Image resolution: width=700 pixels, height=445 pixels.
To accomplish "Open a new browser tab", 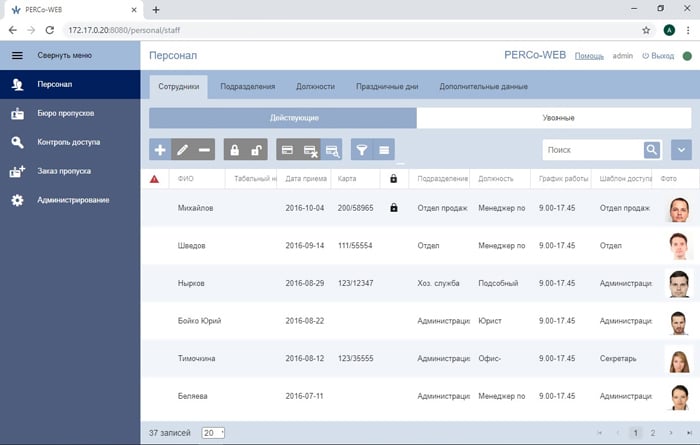I will tap(156, 10).
